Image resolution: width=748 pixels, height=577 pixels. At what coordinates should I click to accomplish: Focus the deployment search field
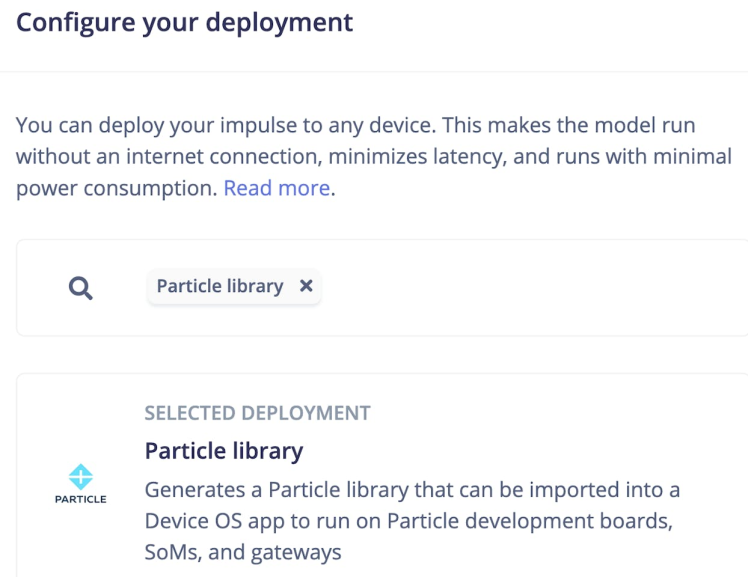(520, 288)
